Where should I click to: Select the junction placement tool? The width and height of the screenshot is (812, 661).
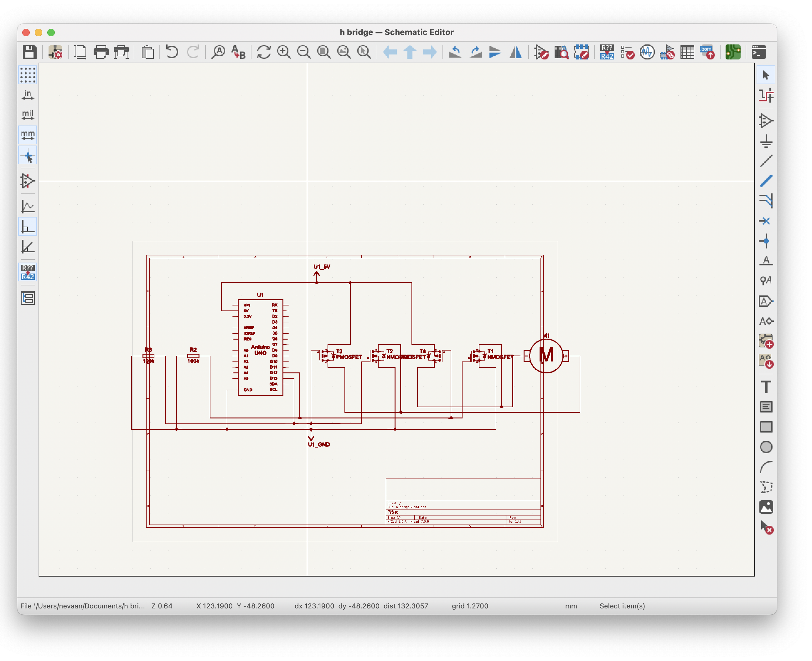pos(767,241)
